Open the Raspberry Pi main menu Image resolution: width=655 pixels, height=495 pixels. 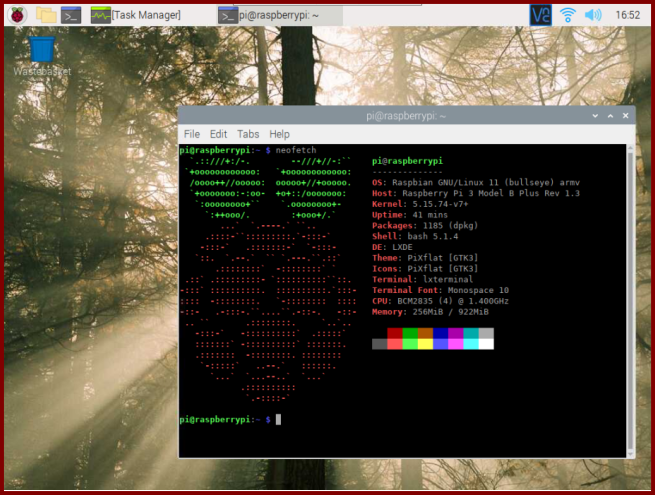17,15
